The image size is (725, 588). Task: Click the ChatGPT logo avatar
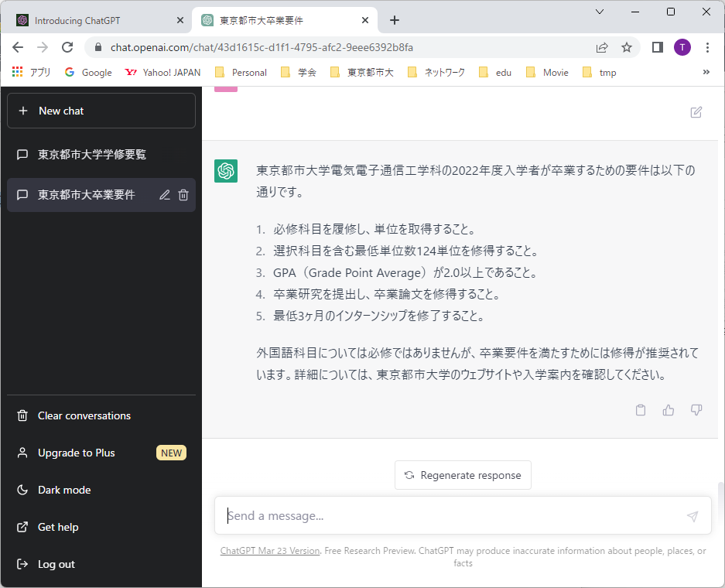[x=226, y=171]
